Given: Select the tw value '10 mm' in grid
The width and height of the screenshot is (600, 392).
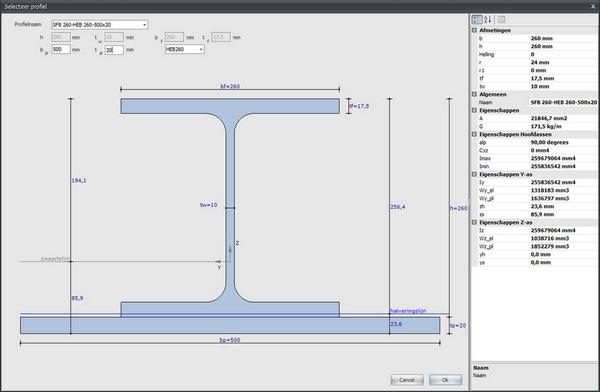Looking at the screenshot, I should tap(540, 87).
